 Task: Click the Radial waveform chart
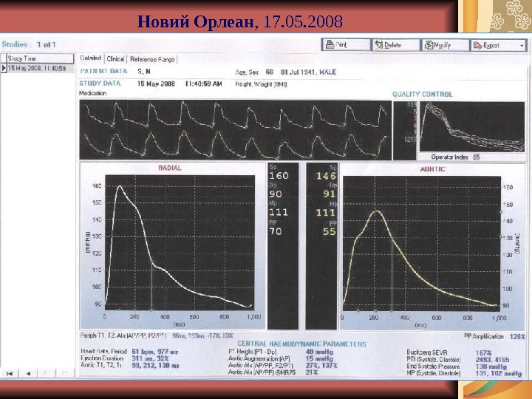click(180, 242)
